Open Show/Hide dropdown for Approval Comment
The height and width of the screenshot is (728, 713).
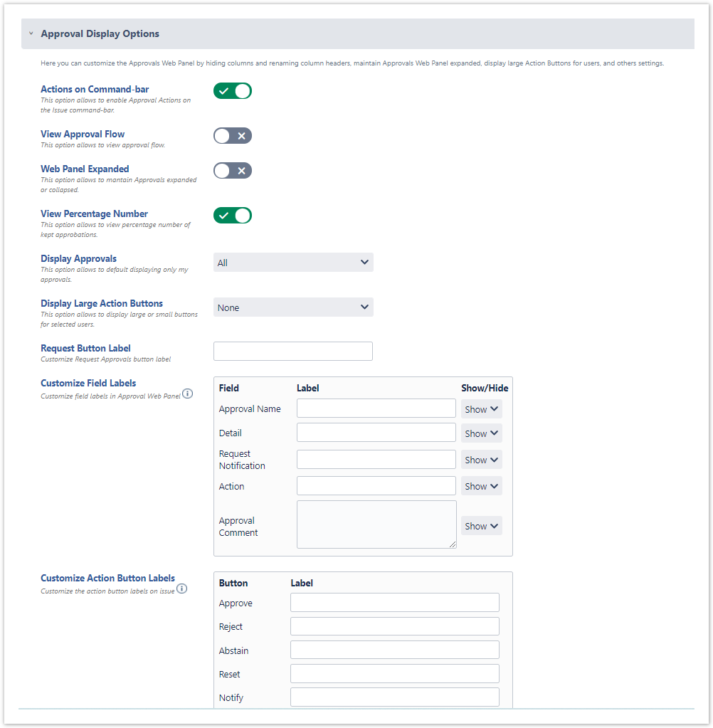(x=482, y=526)
